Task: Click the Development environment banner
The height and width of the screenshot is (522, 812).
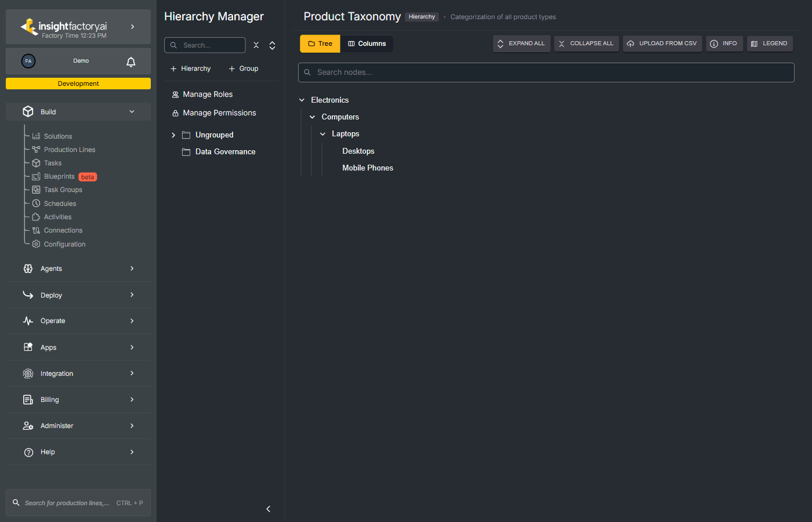Action: click(x=78, y=83)
